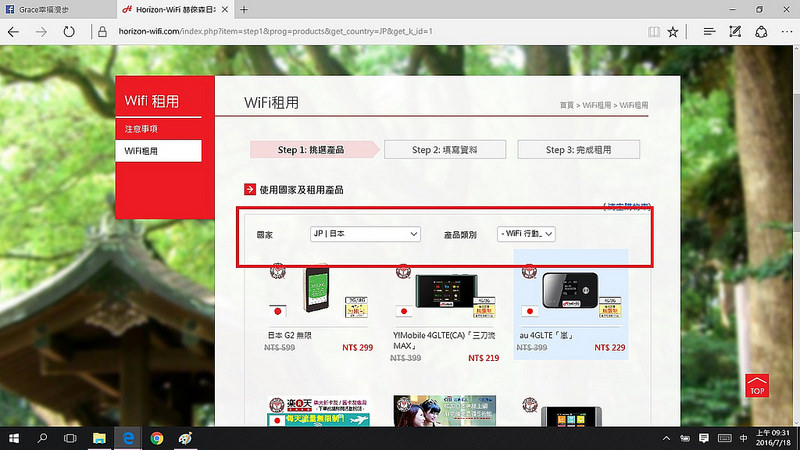Switch to the Grace Facebook tab
The width and height of the screenshot is (800, 450).
point(58,9)
